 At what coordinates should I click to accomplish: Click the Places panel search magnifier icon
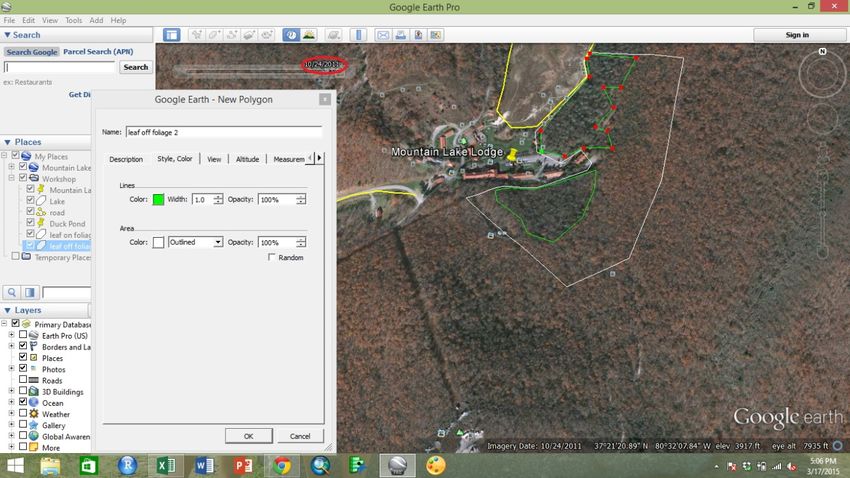click(12, 293)
